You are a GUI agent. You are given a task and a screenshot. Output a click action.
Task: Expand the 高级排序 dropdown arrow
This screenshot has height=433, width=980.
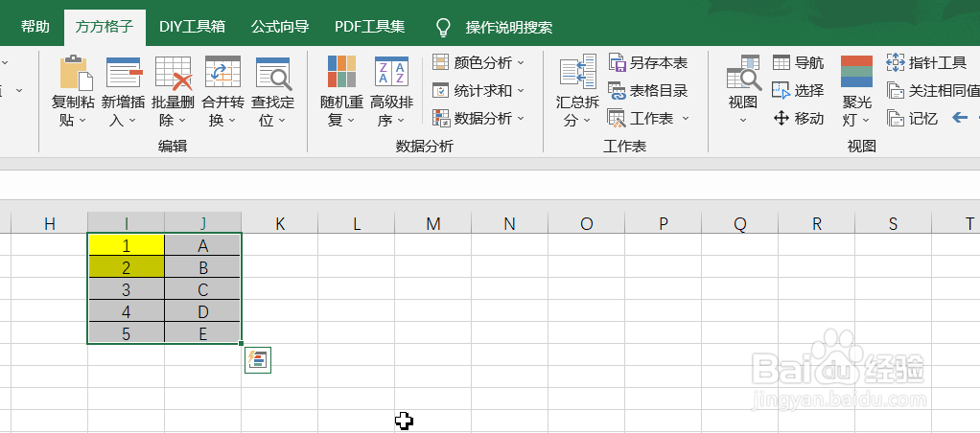pyautogui.click(x=401, y=122)
